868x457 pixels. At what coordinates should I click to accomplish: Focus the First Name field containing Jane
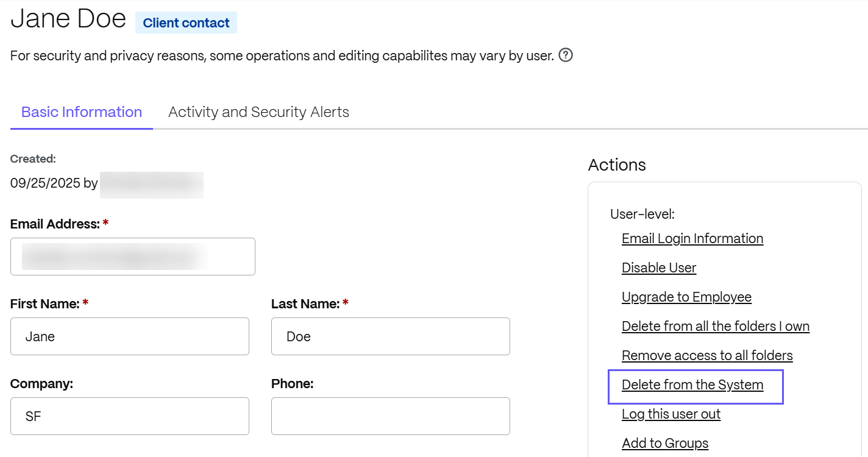pyautogui.click(x=129, y=336)
